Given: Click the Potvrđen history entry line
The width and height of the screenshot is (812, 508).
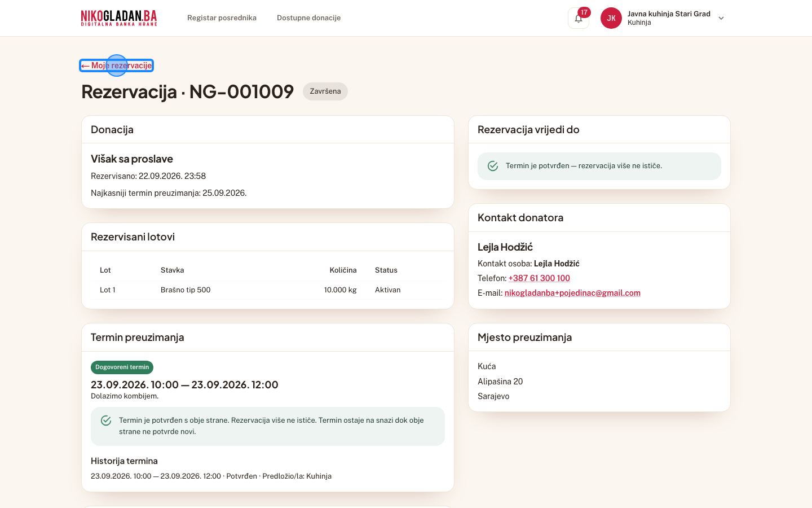Looking at the screenshot, I should click(211, 476).
